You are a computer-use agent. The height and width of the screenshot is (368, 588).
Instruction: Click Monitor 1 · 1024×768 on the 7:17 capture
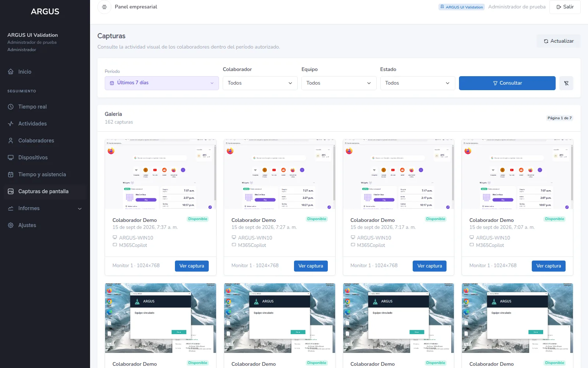click(374, 266)
